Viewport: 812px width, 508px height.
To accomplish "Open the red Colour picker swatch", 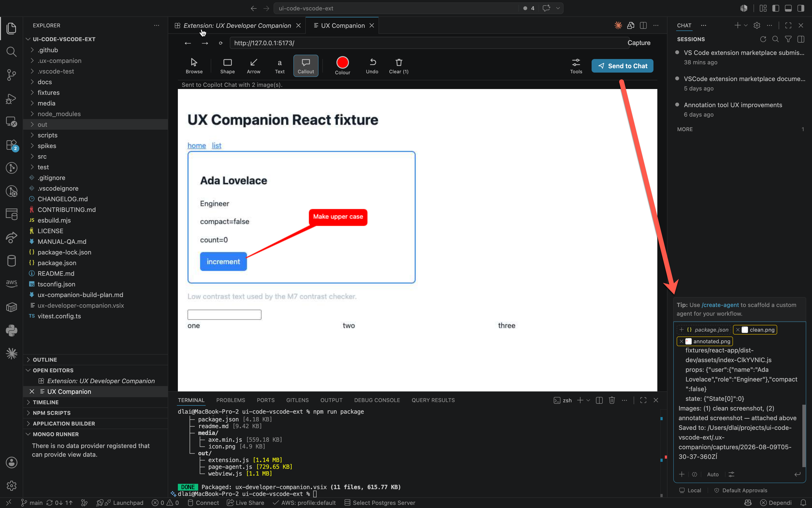I will [343, 62].
